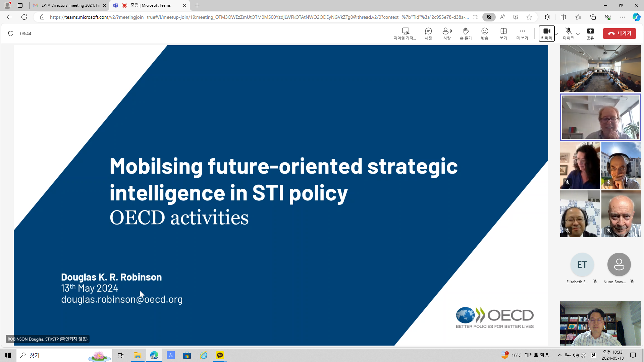Open Task View on the taskbar
This screenshot has height=362, width=644.
click(121, 355)
